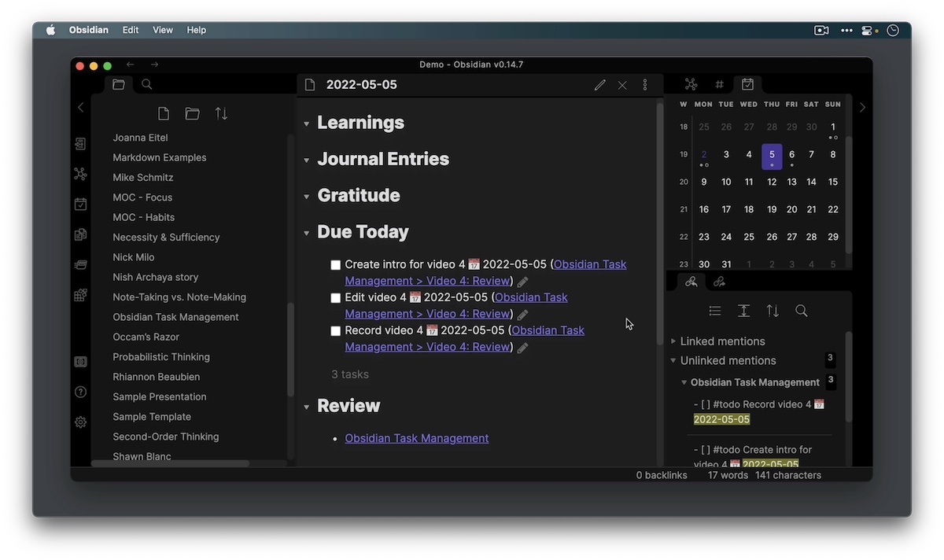Create a new note in the file explorer
The width and height of the screenshot is (944, 560).
164,114
